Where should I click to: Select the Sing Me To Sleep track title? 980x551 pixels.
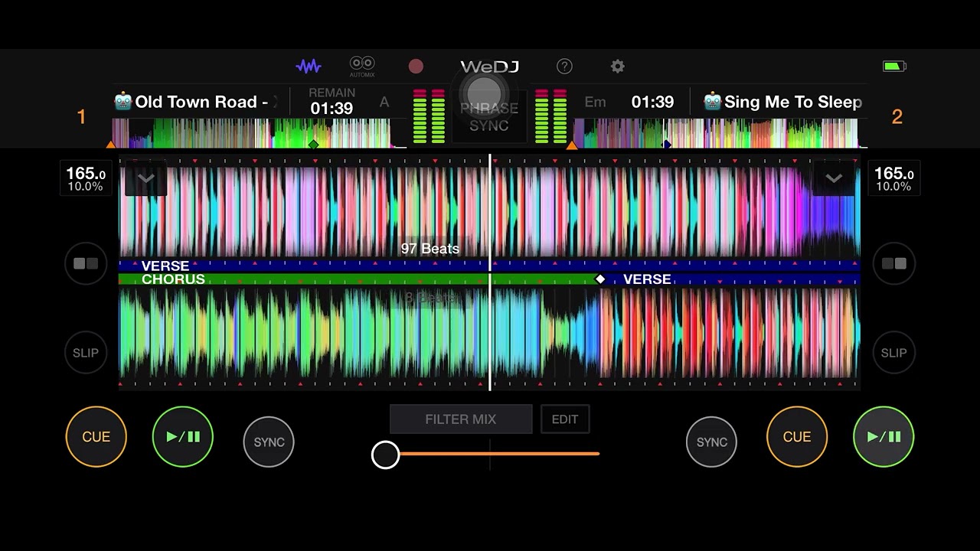pyautogui.click(x=783, y=102)
